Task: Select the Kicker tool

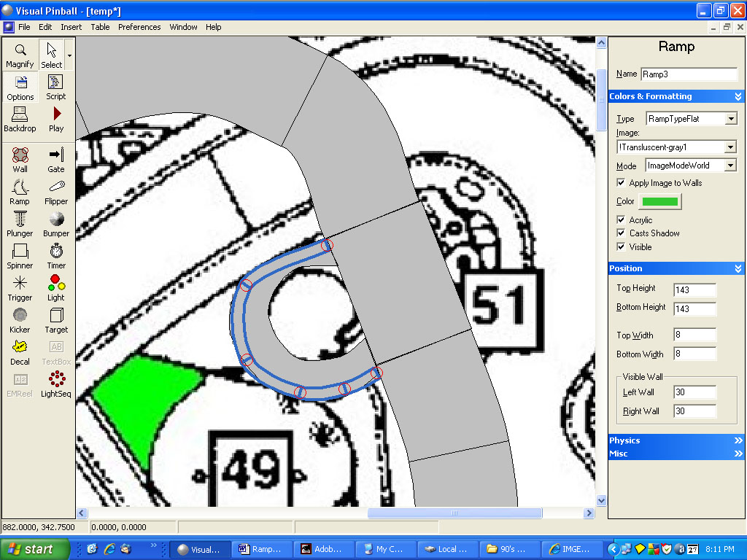Action: [20, 320]
